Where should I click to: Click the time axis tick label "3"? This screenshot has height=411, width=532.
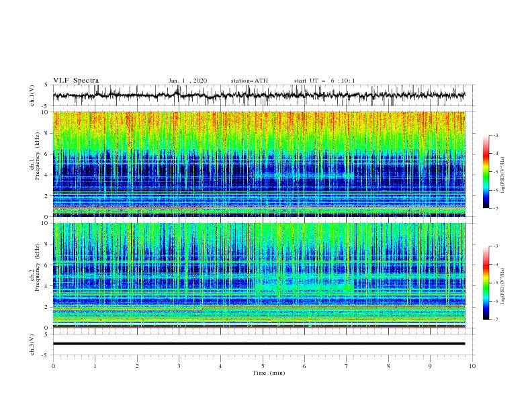179,366
